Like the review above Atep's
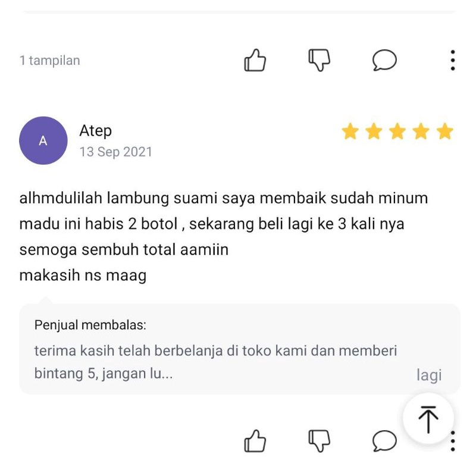 click(x=255, y=61)
